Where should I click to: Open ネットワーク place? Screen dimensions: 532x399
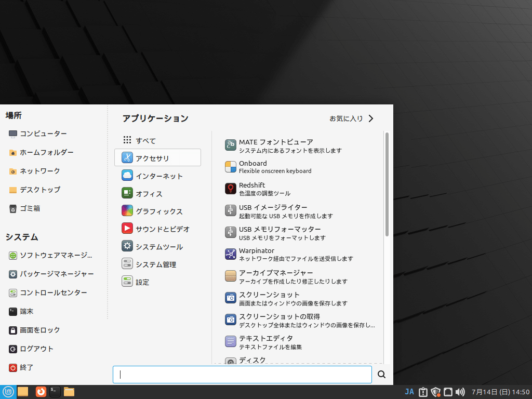point(34,171)
